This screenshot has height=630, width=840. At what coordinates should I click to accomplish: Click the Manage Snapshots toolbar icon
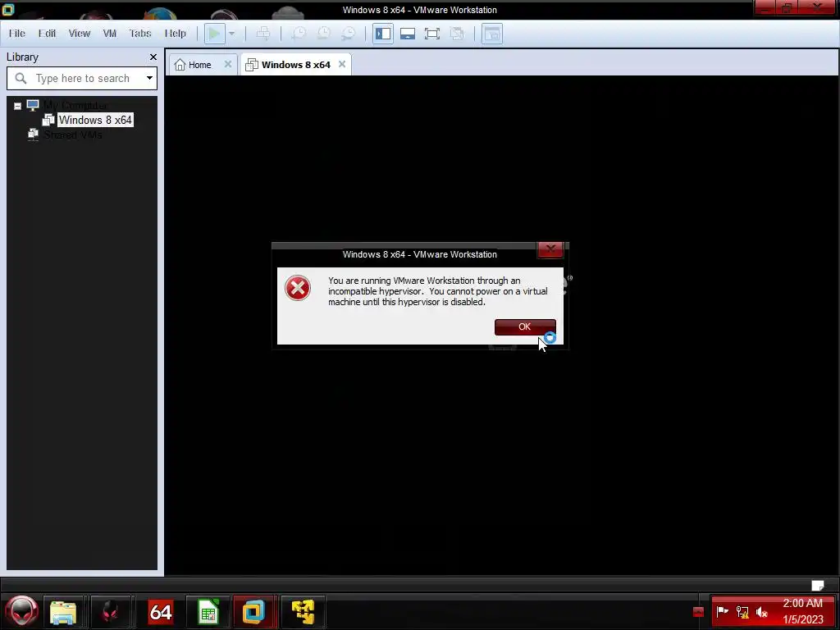click(x=349, y=33)
